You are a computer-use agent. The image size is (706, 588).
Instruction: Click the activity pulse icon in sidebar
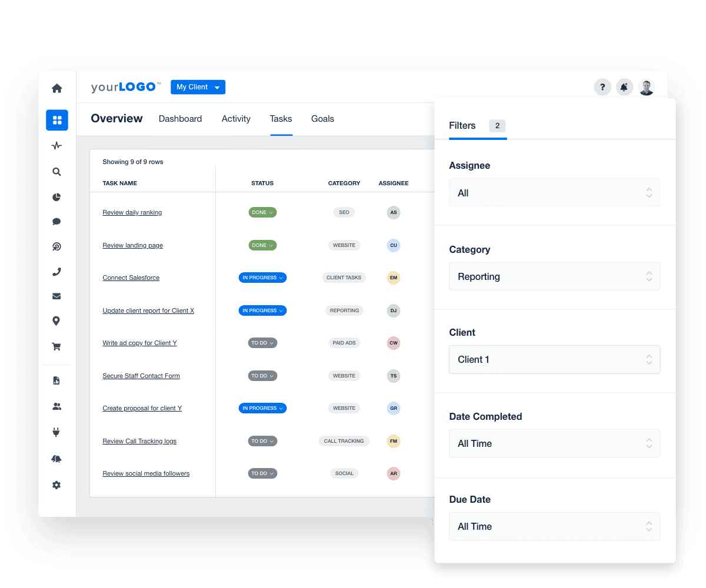[56, 145]
